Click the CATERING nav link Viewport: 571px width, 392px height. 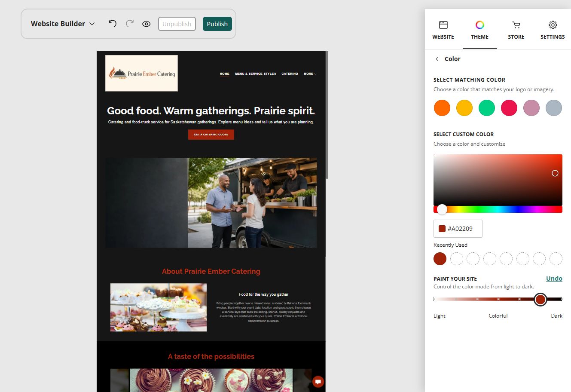coord(290,74)
